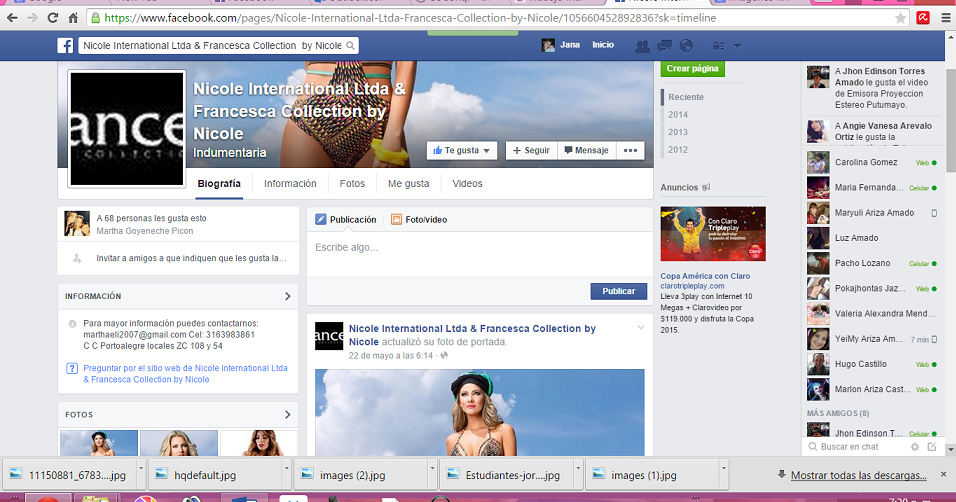Toggle the Seguir follow button
Viewport: 956px width, 502px height.
pyautogui.click(x=530, y=151)
